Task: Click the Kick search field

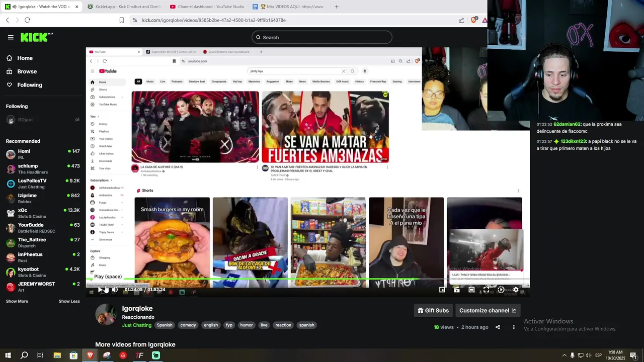Action: click(x=322, y=37)
